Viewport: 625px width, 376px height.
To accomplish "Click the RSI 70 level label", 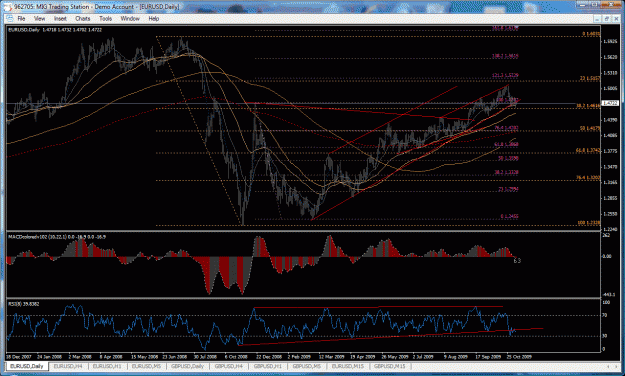I will pos(605,315).
